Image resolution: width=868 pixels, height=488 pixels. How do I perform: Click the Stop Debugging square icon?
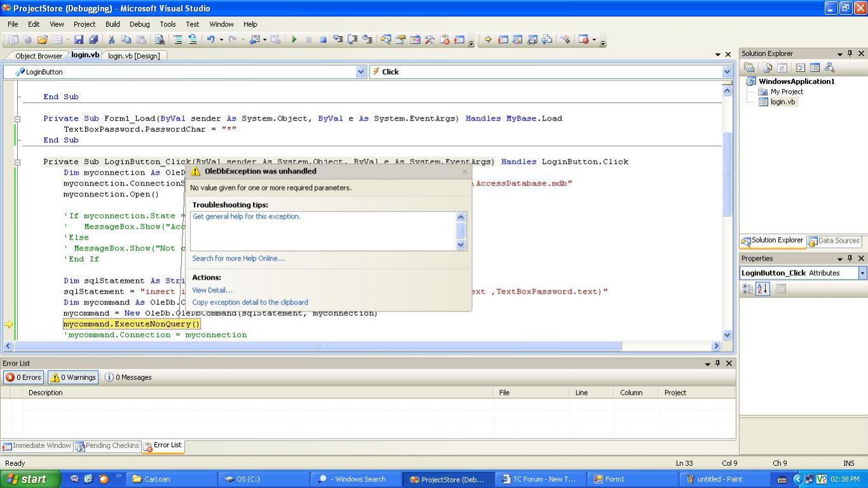323,39
